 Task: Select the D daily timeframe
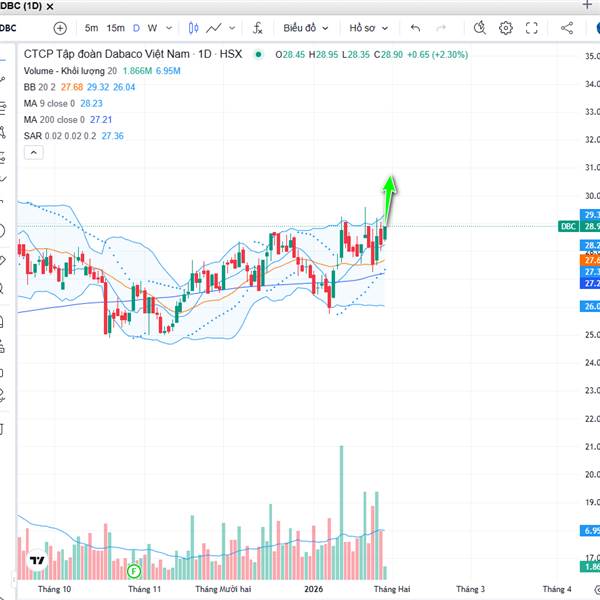(136, 28)
